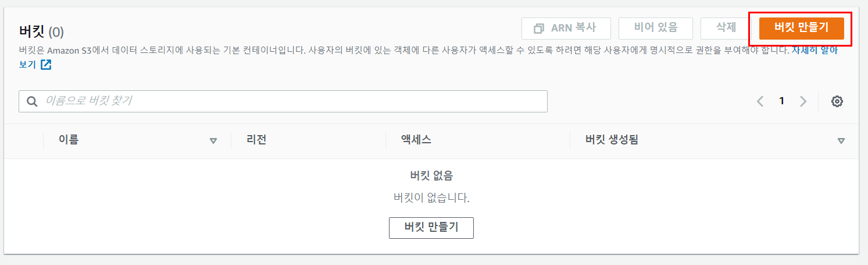Click the magnifier icon in the search box

pos(32,101)
